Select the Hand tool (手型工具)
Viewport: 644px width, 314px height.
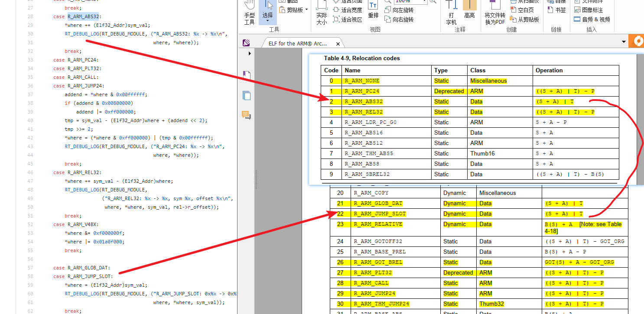(249, 13)
